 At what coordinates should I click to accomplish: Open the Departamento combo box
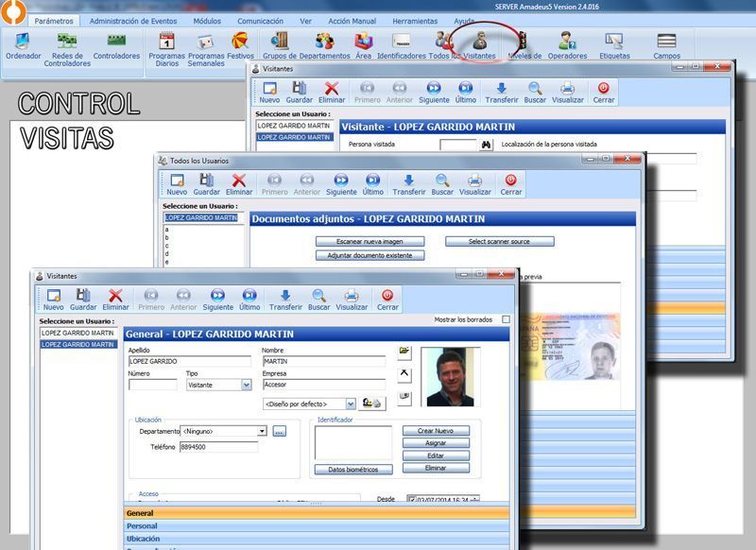click(x=261, y=431)
